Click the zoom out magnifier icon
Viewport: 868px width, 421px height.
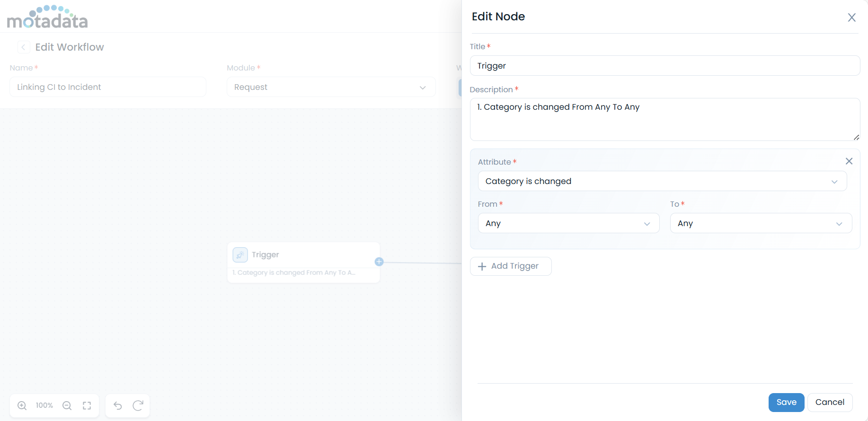[x=67, y=405]
